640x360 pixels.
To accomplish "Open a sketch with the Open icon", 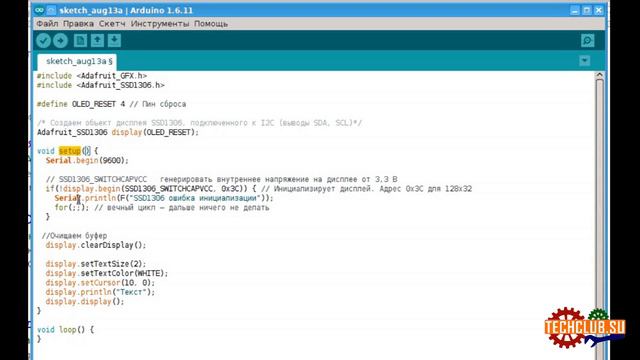I will (x=97, y=40).
